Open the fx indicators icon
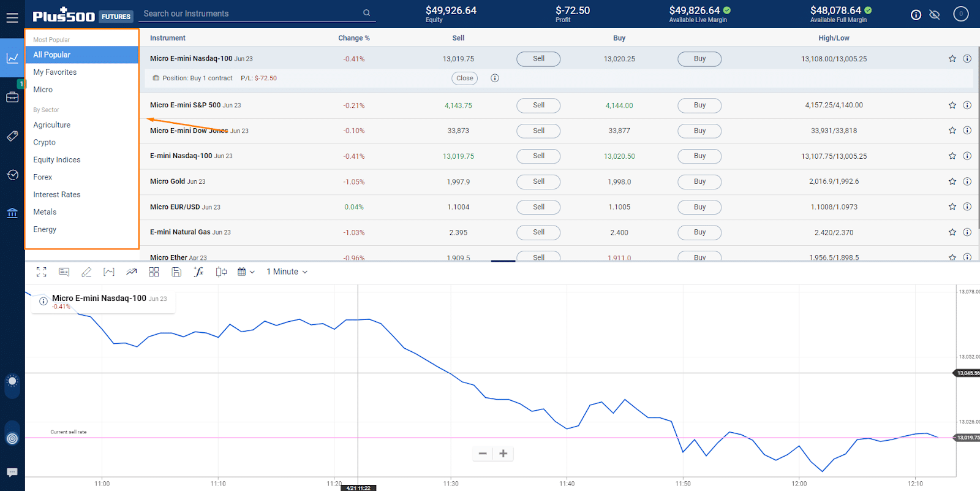Image resolution: width=980 pixels, height=491 pixels. click(x=198, y=272)
